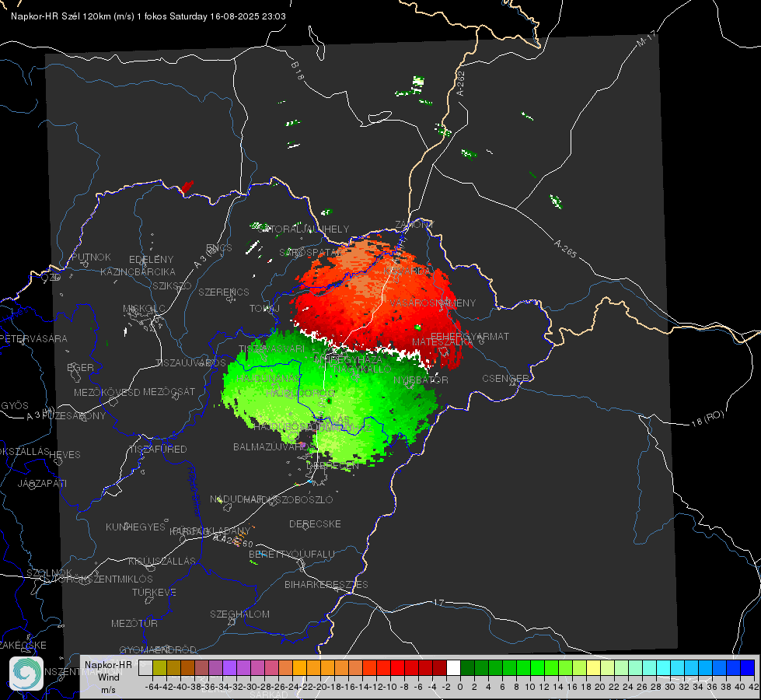Select the SZIKSZÓ city label
This screenshot has width=761, height=700.
point(172,285)
